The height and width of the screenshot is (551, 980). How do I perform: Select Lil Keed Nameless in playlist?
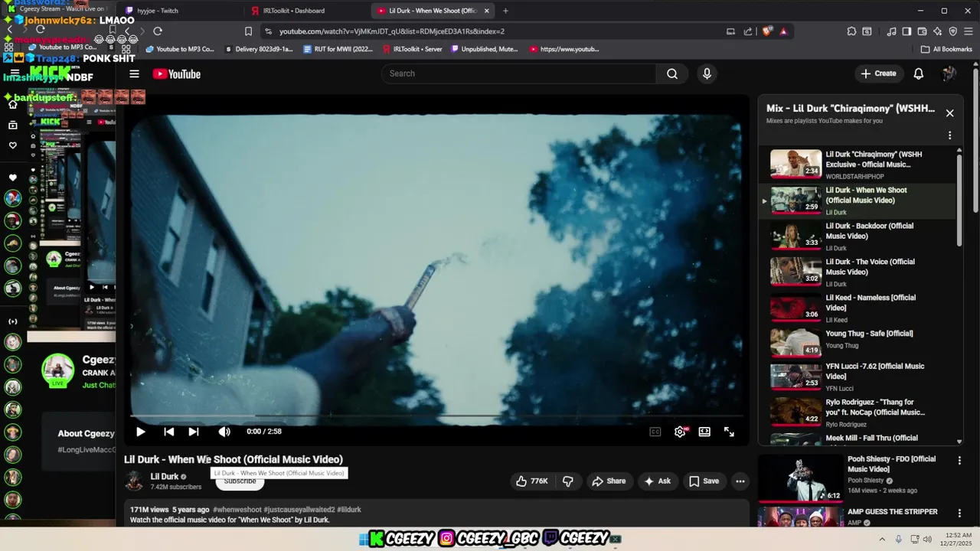(857, 308)
